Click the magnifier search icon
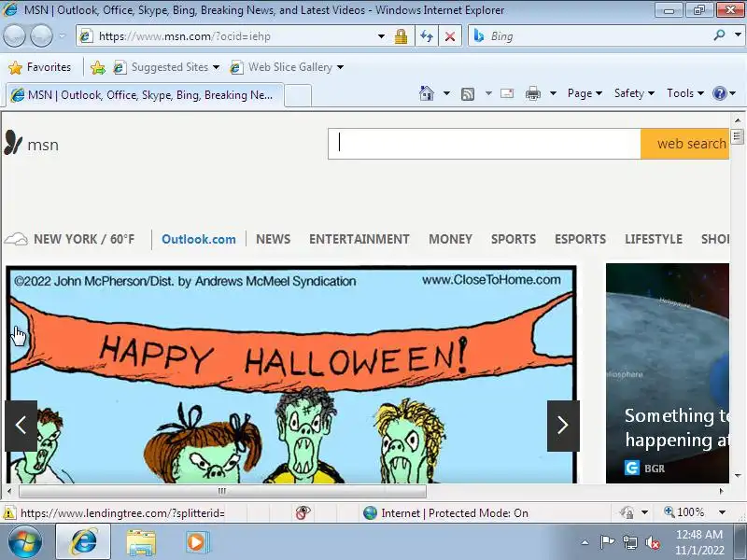This screenshot has height=560, width=747. click(x=719, y=35)
